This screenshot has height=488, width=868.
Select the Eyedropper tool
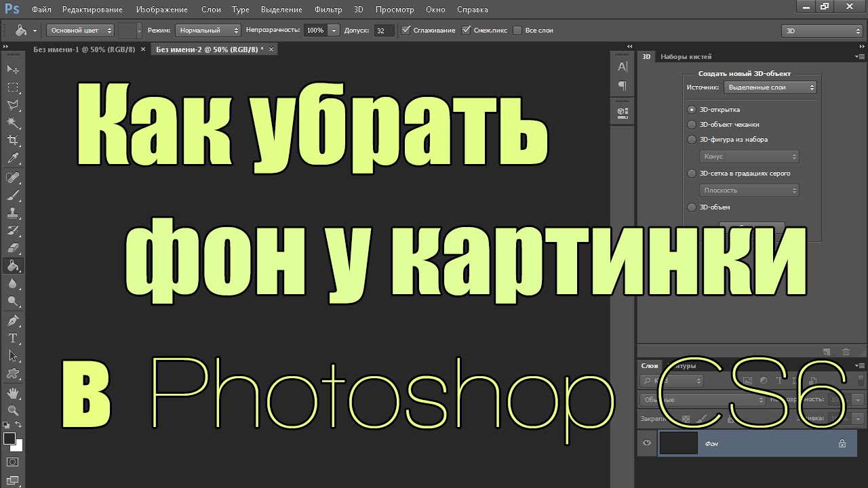pos(13,159)
